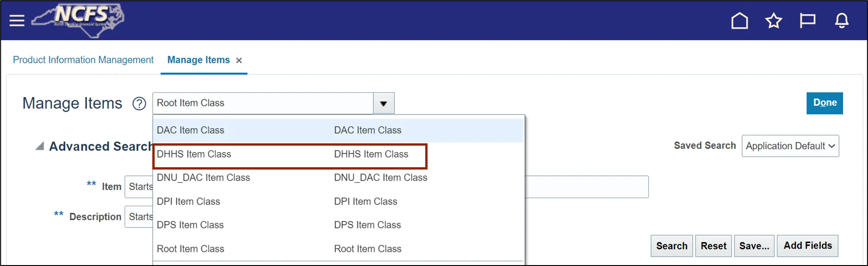Choose DAC Item Class from list
The width and height of the screenshot is (868, 266).
(191, 130)
